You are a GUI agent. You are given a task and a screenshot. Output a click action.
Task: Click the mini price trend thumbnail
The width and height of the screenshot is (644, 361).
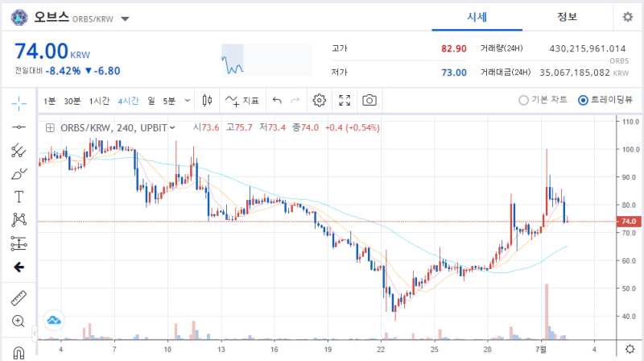tap(266, 60)
